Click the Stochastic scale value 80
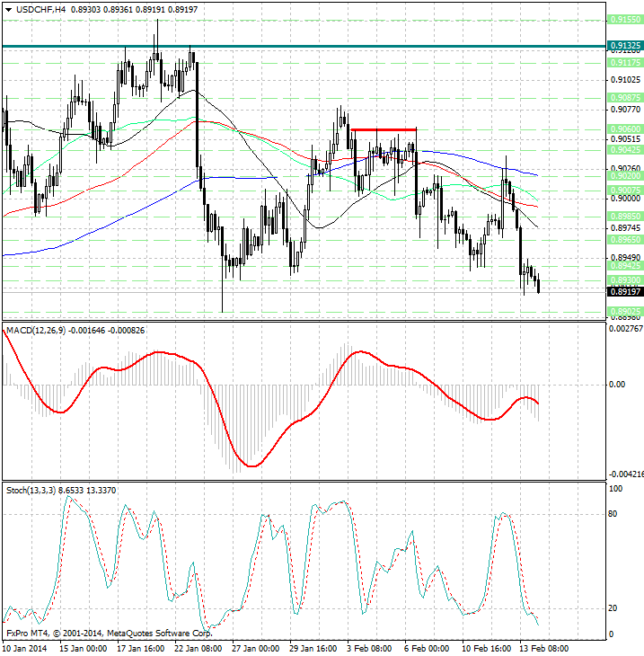The image size is (644, 656). pos(613,514)
